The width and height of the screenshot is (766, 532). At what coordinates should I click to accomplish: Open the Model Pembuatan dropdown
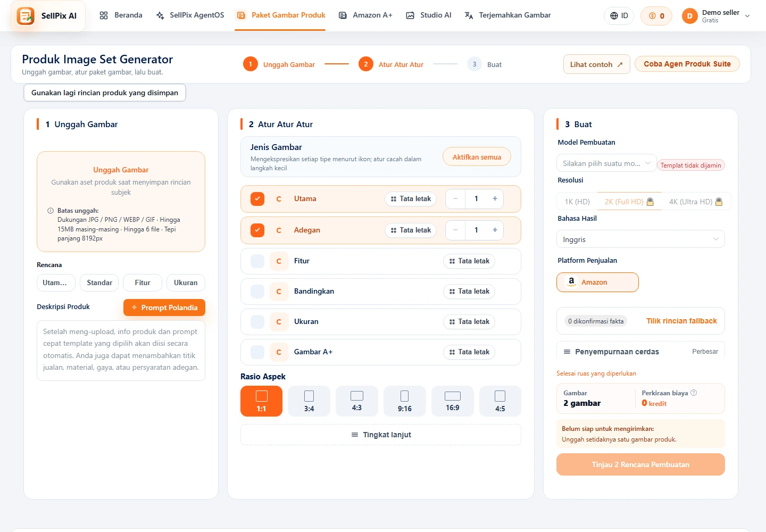point(606,163)
